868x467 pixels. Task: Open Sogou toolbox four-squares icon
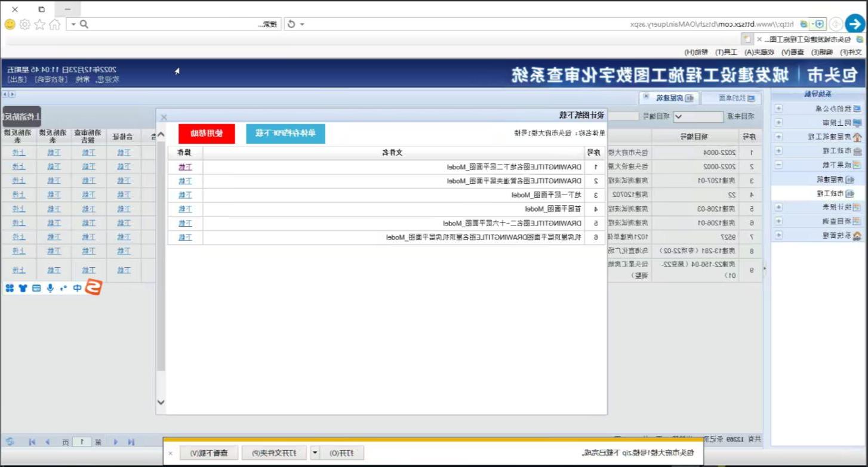10,288
